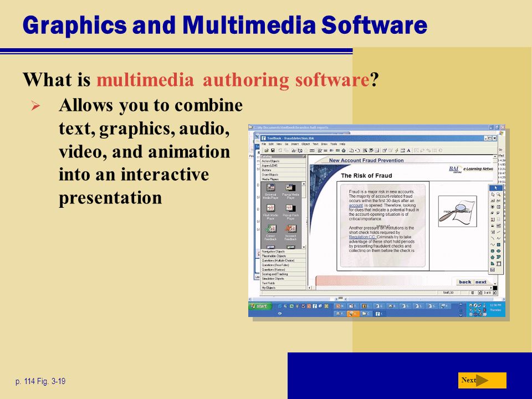532x399 pixels.
Task: Expand the Placeholder Objects catalog category
Action: pos(283,256)
